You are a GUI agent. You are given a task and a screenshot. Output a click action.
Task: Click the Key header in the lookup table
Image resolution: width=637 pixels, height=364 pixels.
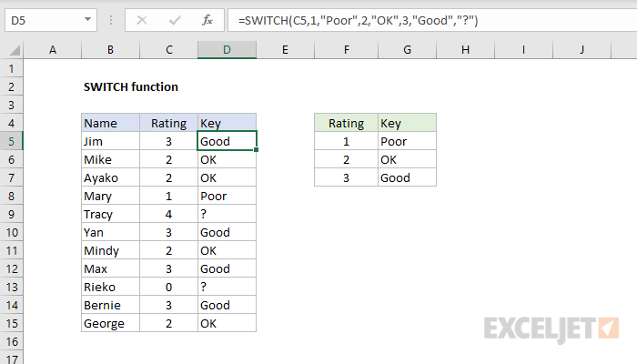coord(407,123)
